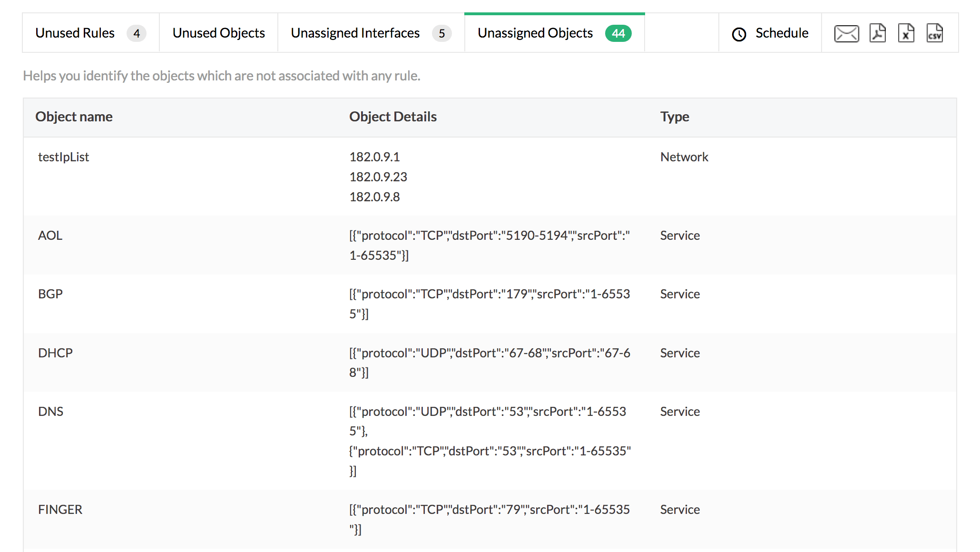Open the Unused Objects tab
This screenshot has width=980, height=552.
tap(218, 33)
